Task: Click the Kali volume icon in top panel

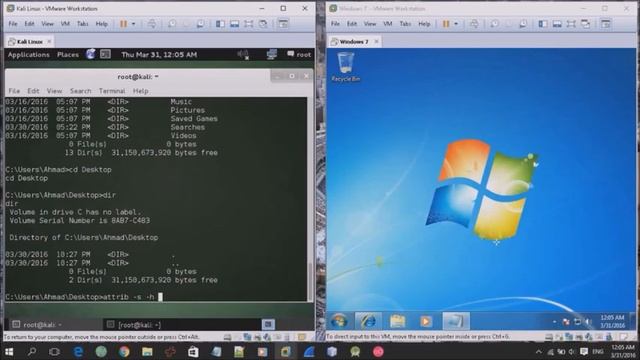Action: click(243, 54)
